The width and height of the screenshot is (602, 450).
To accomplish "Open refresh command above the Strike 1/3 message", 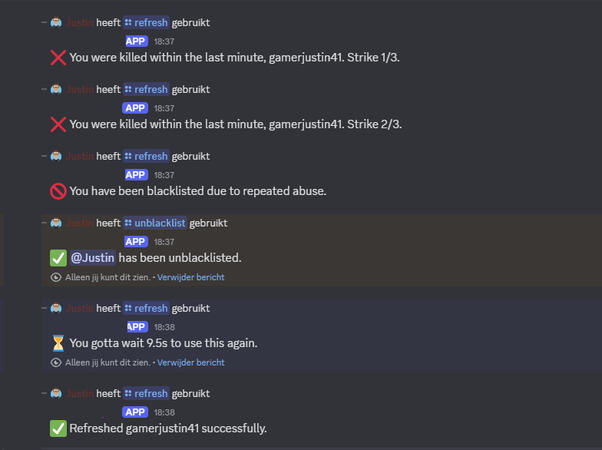I will [146, 22].
